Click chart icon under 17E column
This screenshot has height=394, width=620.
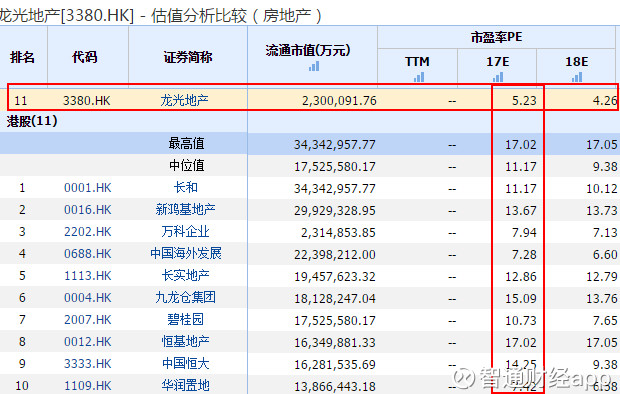(498, 77)
